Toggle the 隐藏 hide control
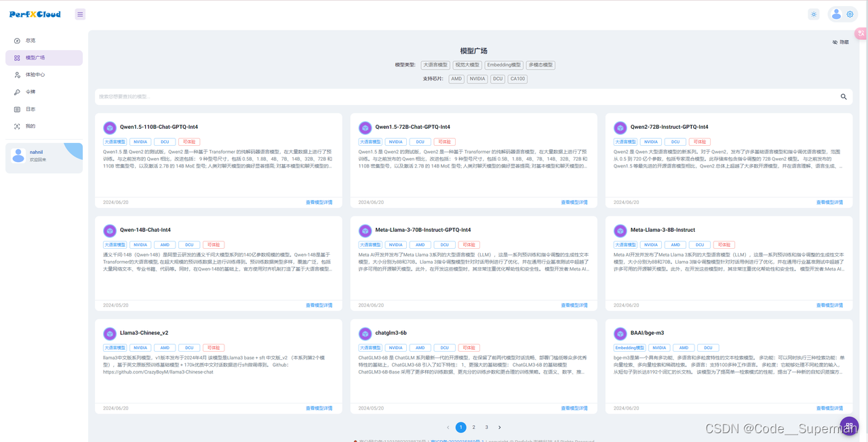Viewport: 868px width, 442px height. [x=841, y=42]
